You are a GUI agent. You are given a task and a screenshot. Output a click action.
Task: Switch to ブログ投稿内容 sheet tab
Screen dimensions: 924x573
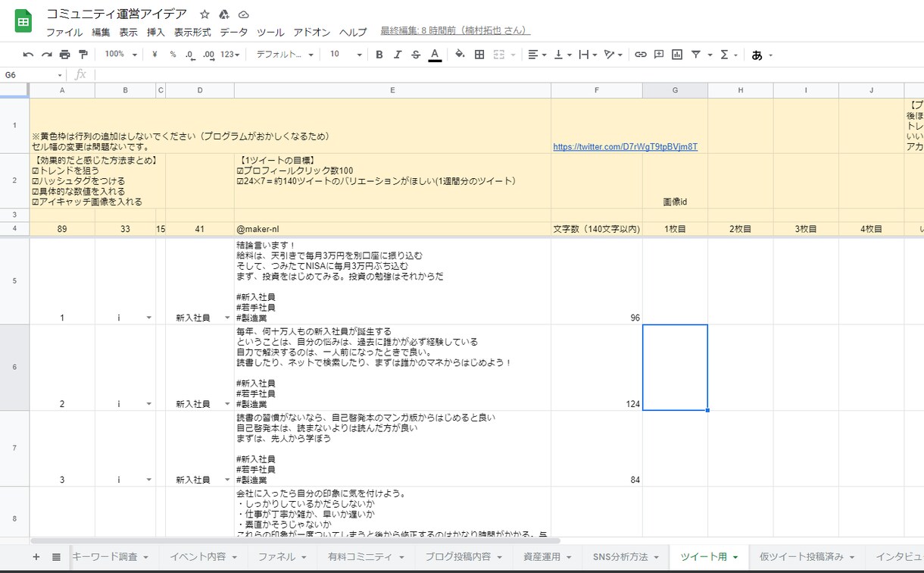[464, 556]
